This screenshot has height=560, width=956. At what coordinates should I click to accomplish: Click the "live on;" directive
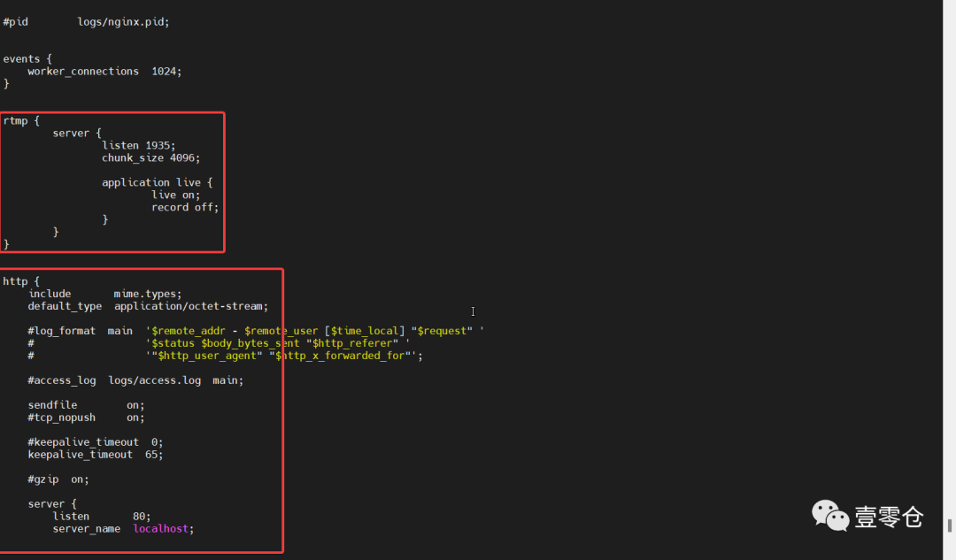tap(175, 195)
